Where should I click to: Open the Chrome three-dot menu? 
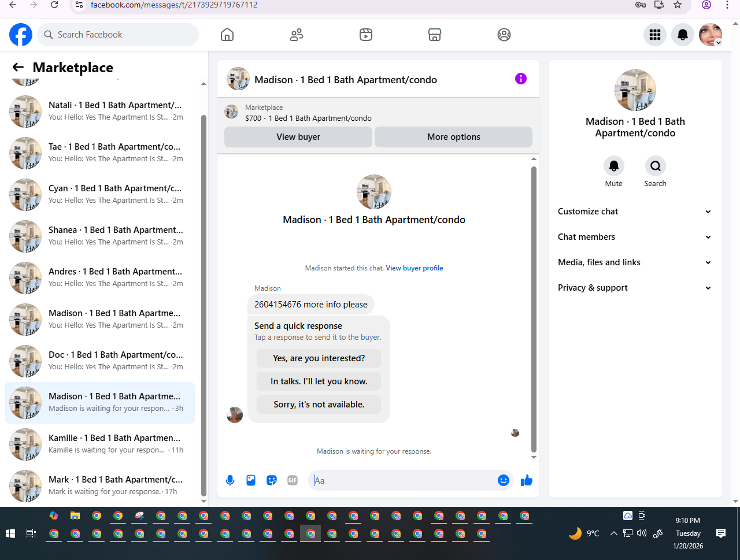727,5
